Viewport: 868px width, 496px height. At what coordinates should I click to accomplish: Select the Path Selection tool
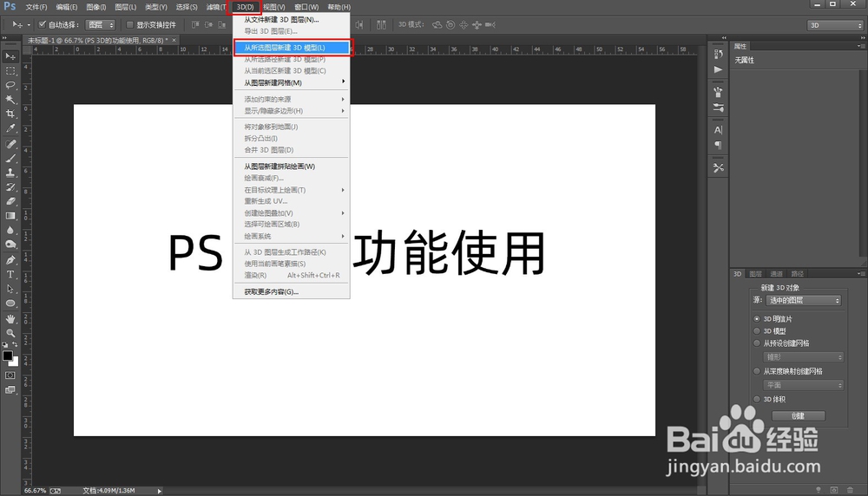click(x=10, y=289)
